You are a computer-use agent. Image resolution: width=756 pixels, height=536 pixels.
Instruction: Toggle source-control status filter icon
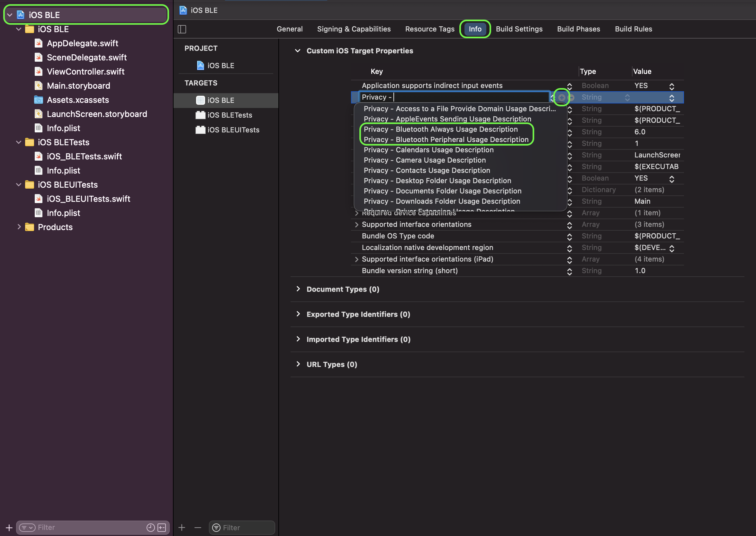click(x=162, y=527)
